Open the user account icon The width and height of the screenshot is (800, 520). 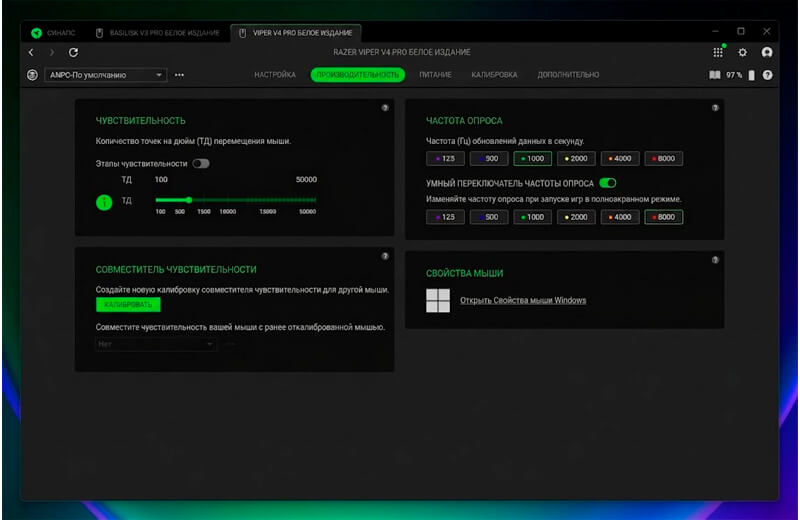[767, 52]
